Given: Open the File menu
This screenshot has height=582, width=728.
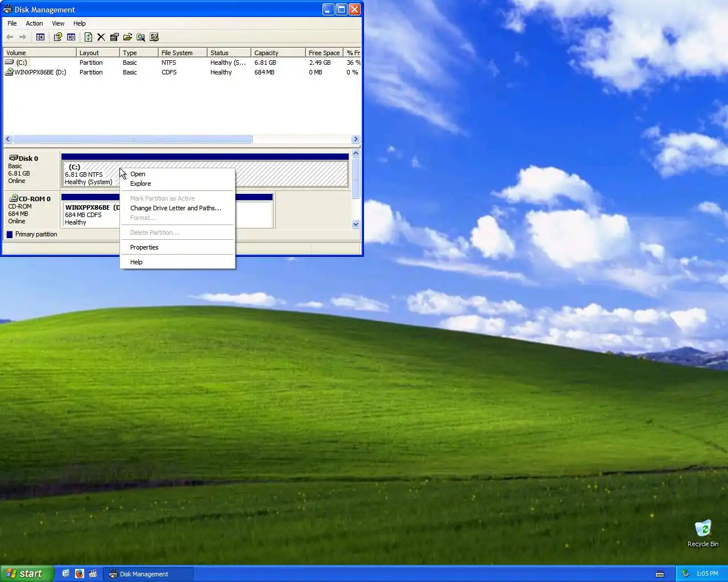Looking at the screenshot, I should [x=12, y=23].
